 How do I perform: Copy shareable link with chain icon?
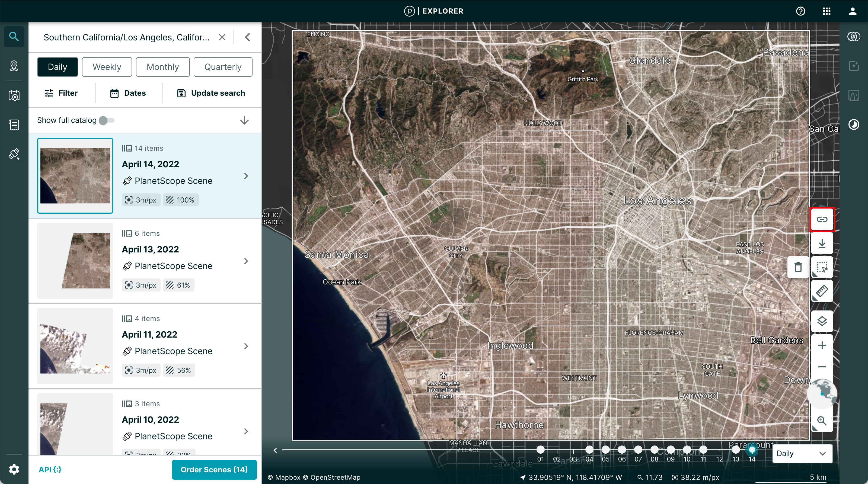click(822, 219)
